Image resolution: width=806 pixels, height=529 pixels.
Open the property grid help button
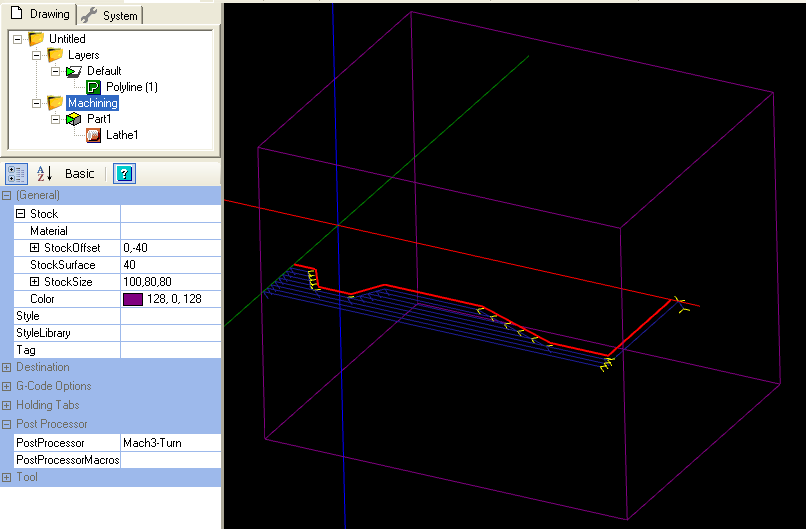coord(123,173)
